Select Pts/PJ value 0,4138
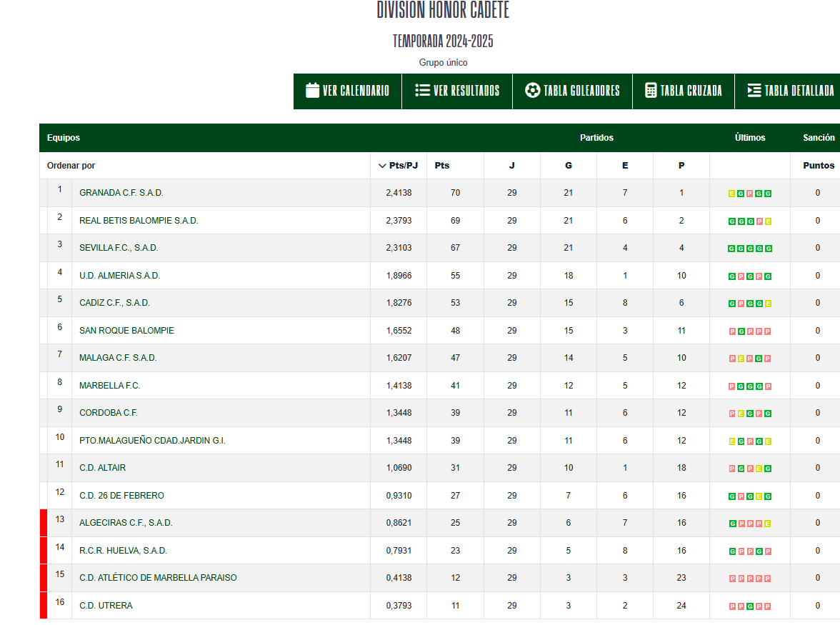The width and height of the screenshot is (840, 625). pos(399,578)
